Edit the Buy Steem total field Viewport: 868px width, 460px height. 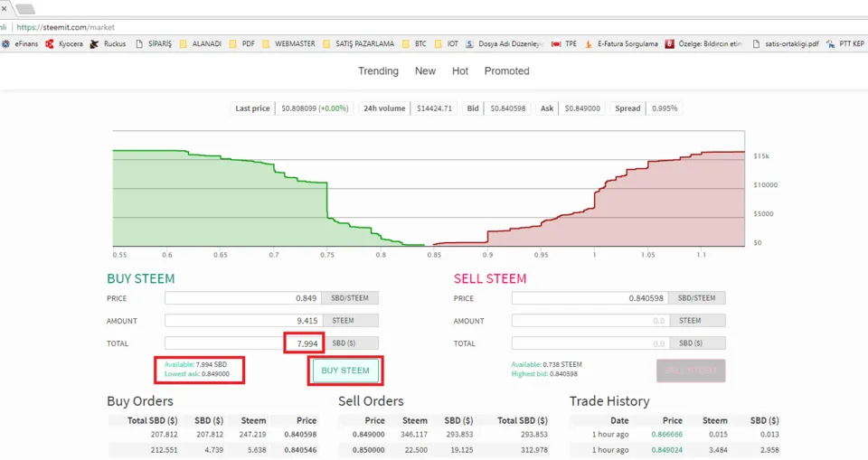(243, 343)
